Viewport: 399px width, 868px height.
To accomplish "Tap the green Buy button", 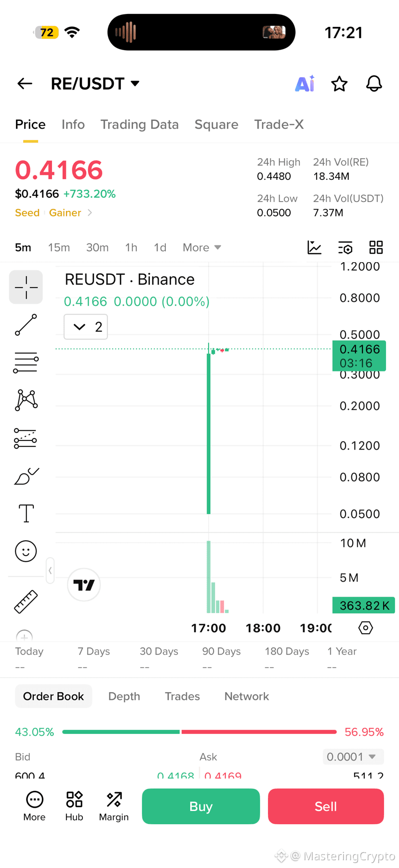I will pyautogui.click(x=201, y=806).
